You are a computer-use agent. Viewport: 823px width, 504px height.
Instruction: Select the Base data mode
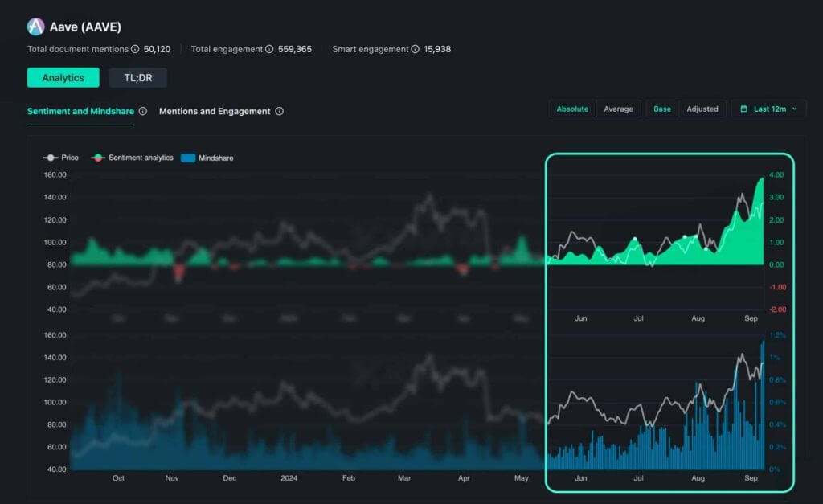pos(662,109)
